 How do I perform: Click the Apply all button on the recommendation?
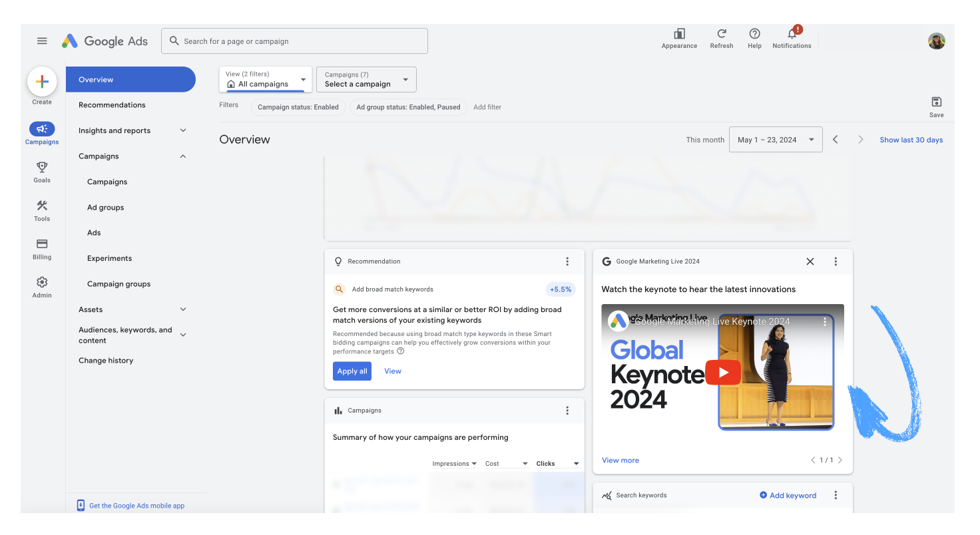352,371
